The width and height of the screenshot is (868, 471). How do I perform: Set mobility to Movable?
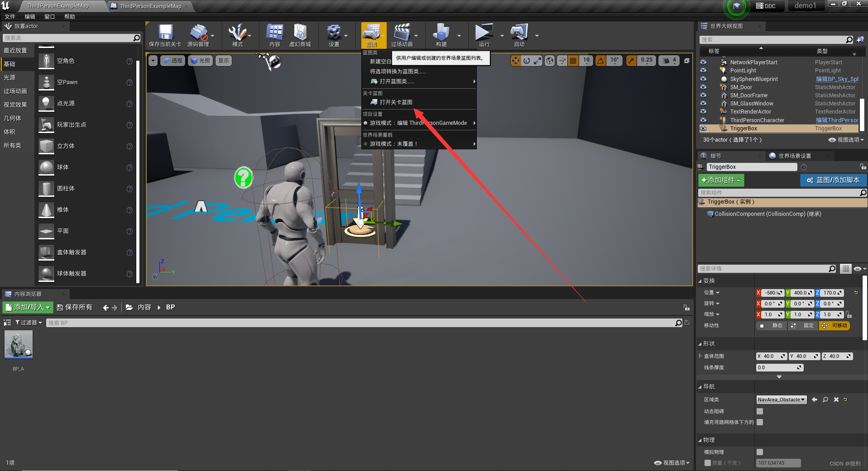(x=834, y=326)
